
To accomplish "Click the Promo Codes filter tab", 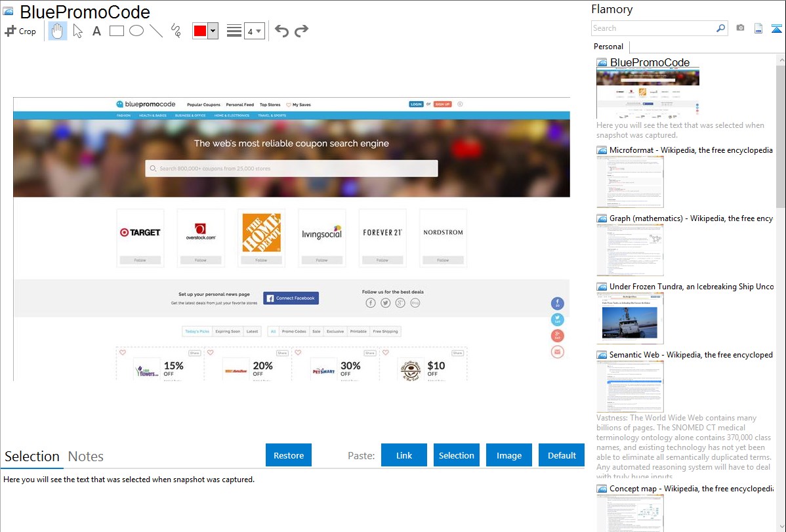I will pyautogui.click(x=294, y=331).
